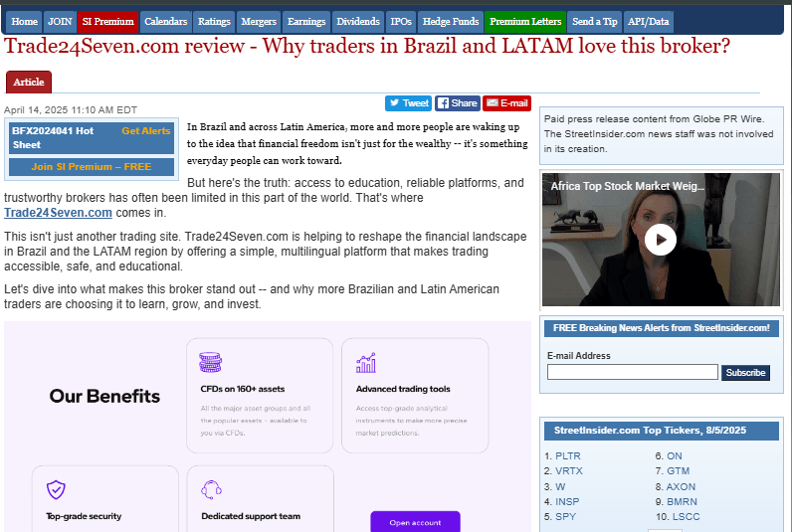
Task: Open the PLTR ticker link
Action: pyautogui.click(x=568, y=455)
